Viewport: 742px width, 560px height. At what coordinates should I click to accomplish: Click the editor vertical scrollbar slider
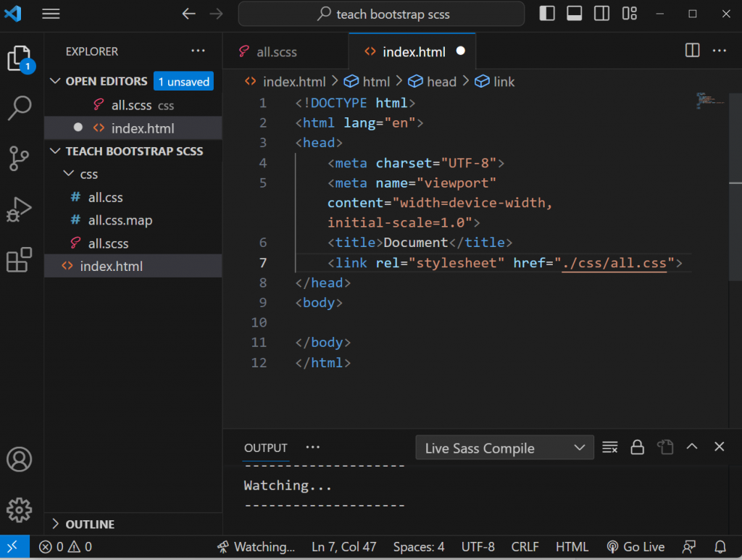coord(735,187)
